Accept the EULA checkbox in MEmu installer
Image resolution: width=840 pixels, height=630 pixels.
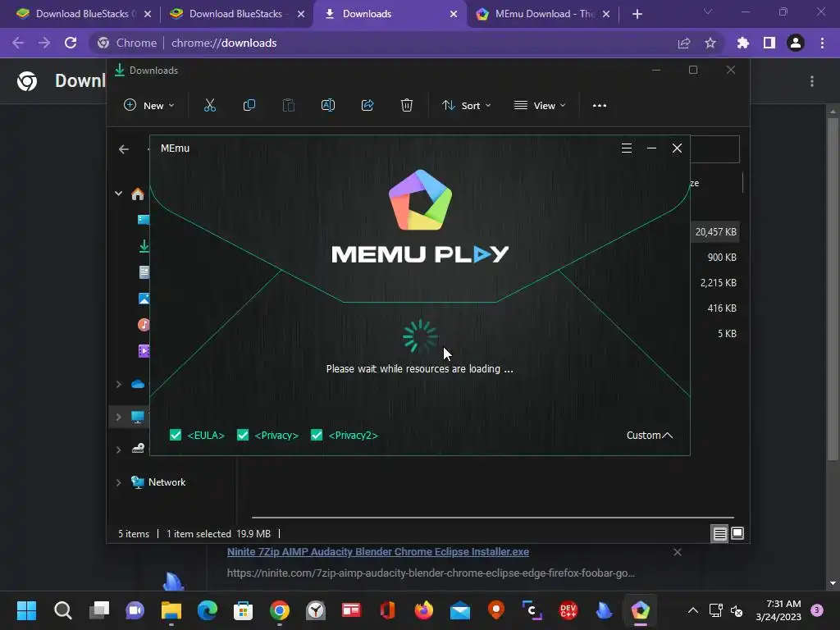176,435
